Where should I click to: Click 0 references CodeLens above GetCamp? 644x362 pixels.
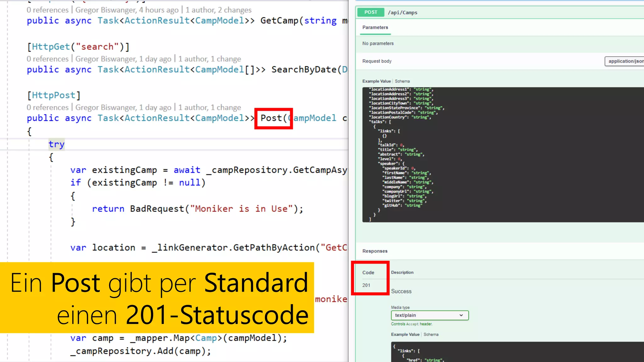(x=47, y=10)
